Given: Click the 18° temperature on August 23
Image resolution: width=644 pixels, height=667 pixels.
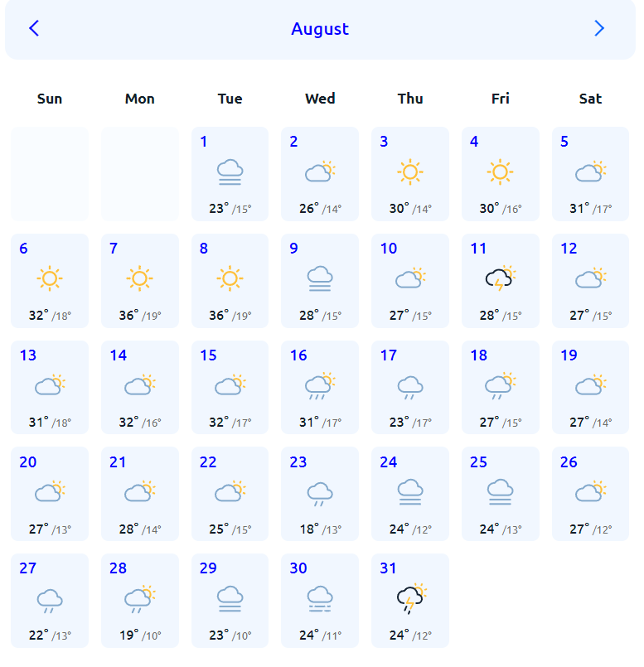Looking at the screenshot, I should (309, 529).
